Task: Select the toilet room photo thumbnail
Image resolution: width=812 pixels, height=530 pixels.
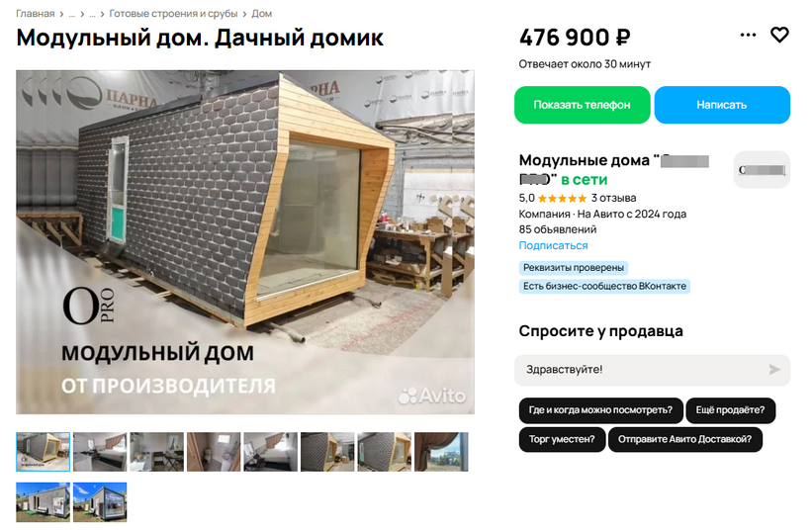Action: (x=214, y=452)
